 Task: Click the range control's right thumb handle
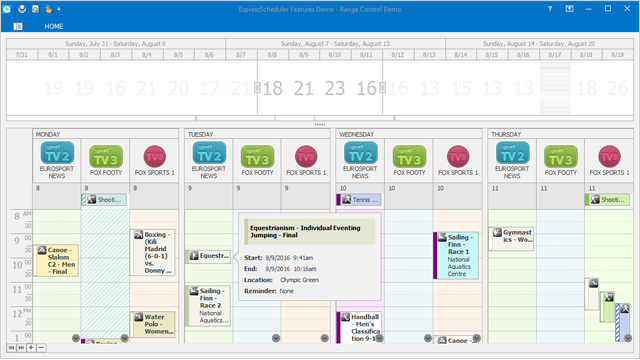pos(382,87)
